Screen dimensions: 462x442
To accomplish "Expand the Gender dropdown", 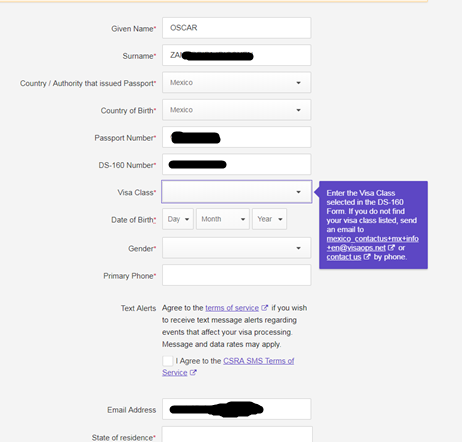I will 237,248.
